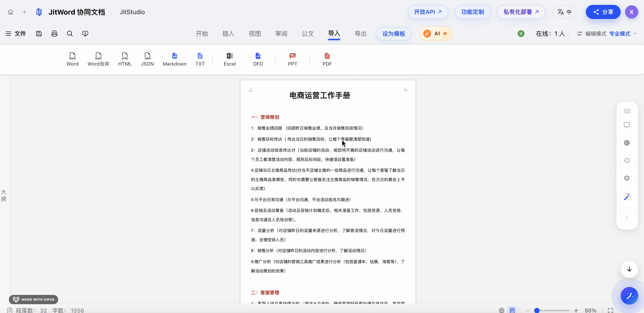Select the Word合并 import option
Image resolution: width=644 pixels, height=313 pixels.
coord(98,59)
